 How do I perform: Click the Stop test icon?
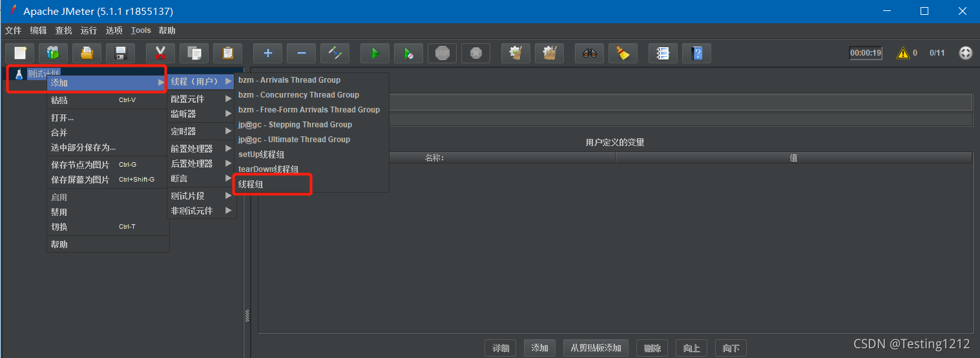[x=442, y=53]
